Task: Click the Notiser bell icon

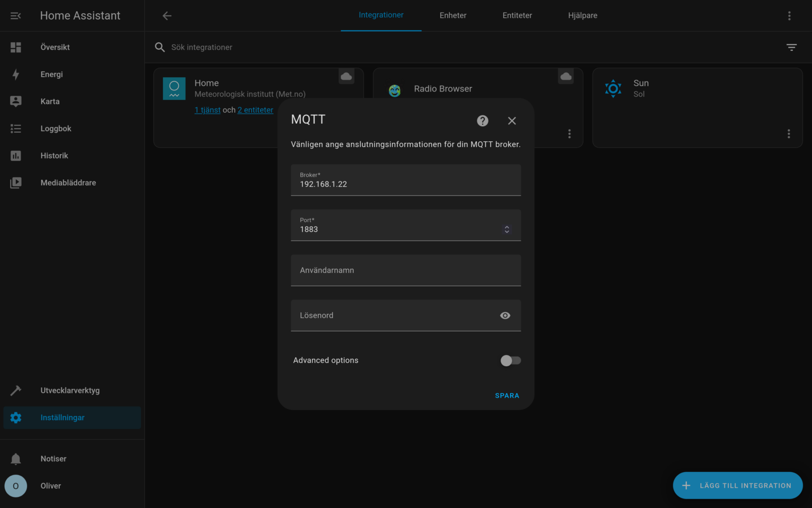Action: 16,458
